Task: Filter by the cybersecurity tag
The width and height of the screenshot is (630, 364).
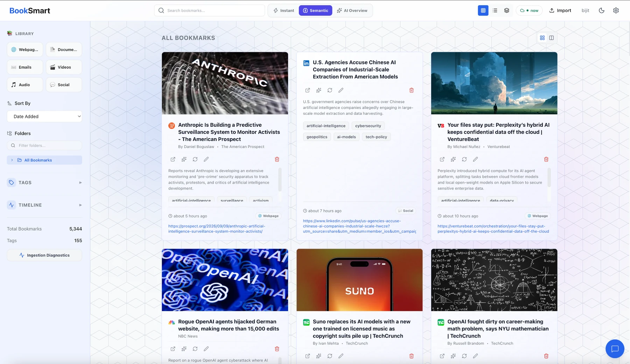Action: point(368,126)
